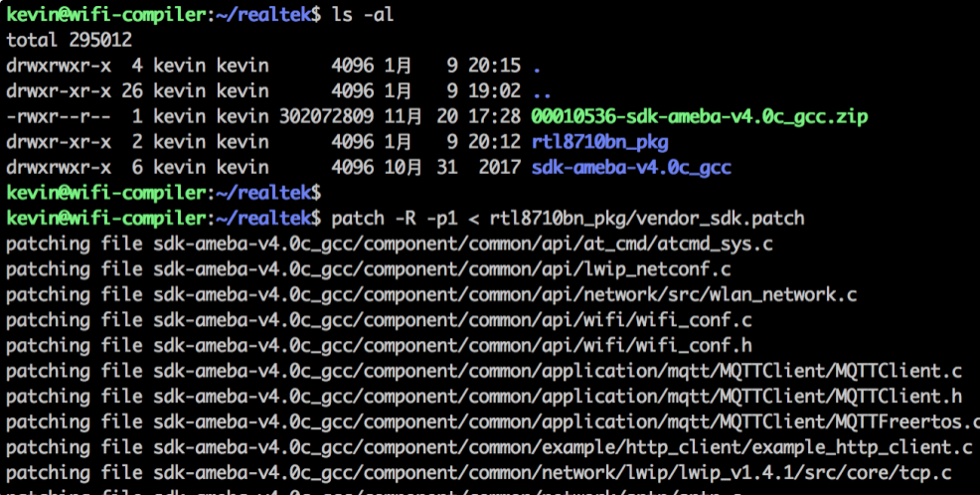Click the wlan_network.c file path
980x495 pixels.
point(505,294)
